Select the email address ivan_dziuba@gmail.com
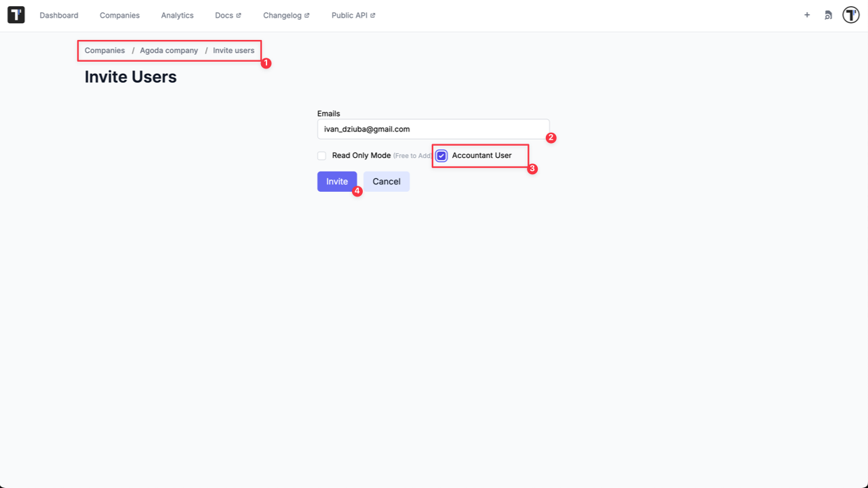 [x=367, y=129]
